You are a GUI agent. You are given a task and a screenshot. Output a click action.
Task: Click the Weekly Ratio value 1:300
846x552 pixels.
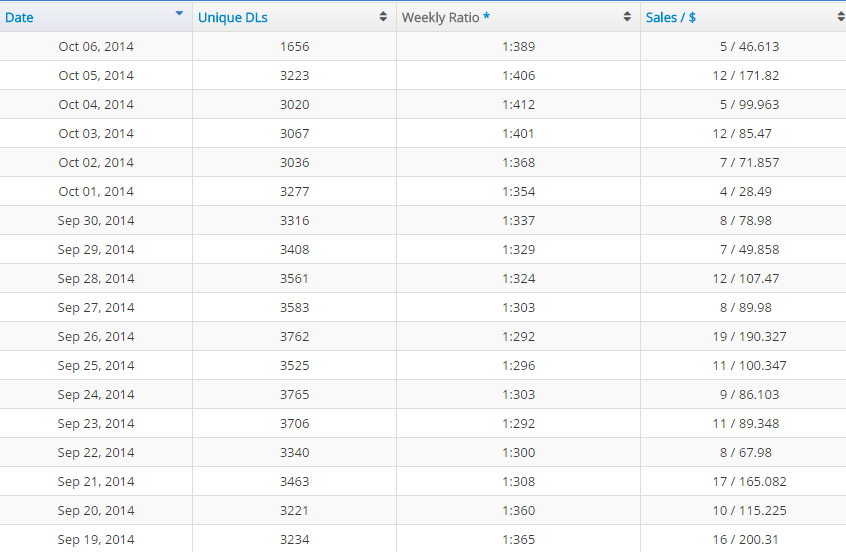click(518, 453)
